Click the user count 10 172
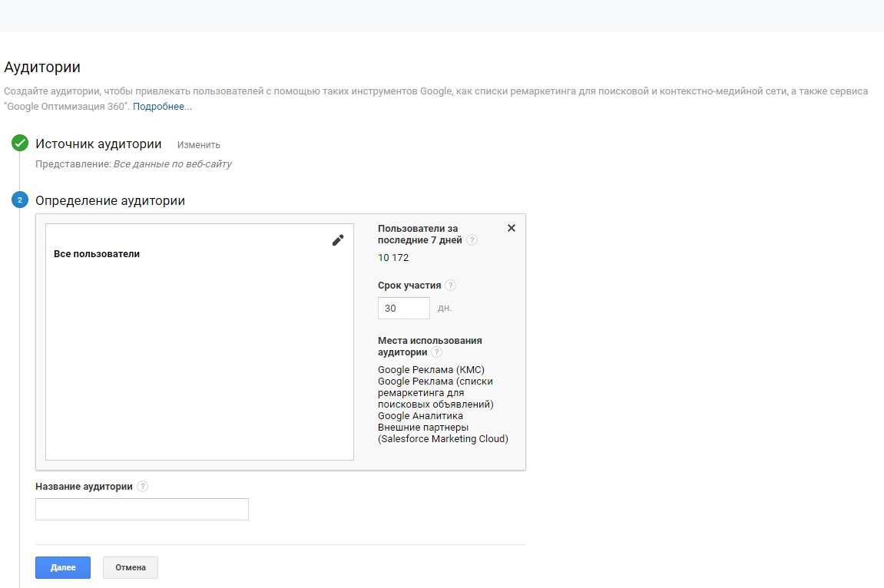This screenshot has width=884, height=588. point(393,258)
